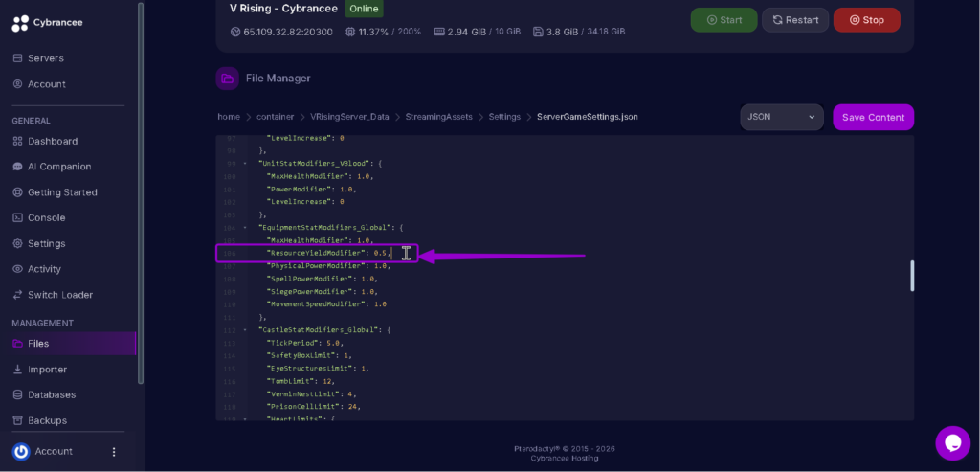Click the "TickPeriod": 5.0 line
Screen dimensions: 980x472
click(x=305, y=343)
